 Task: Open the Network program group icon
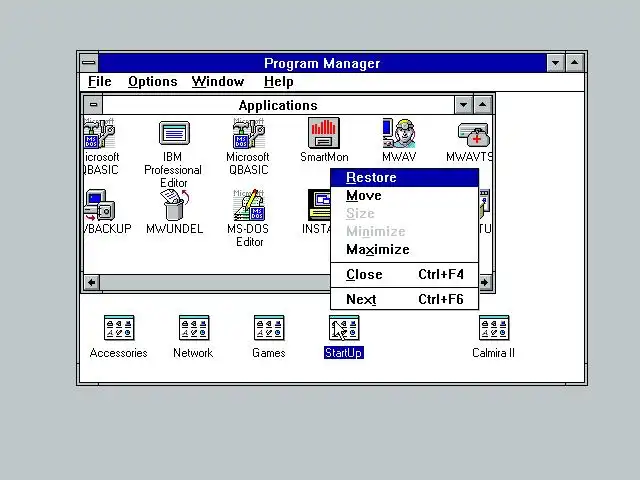(x=194, y=328)
